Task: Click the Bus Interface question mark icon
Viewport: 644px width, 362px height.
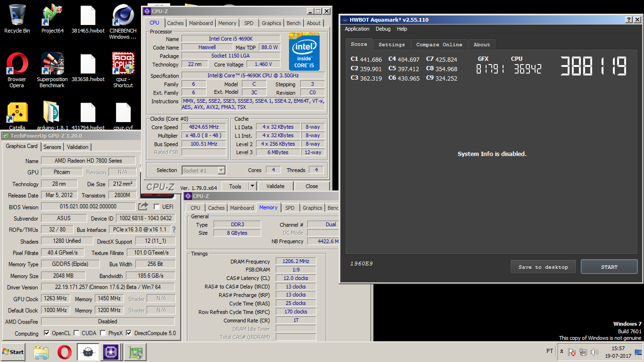Action: tap(173, 230)
